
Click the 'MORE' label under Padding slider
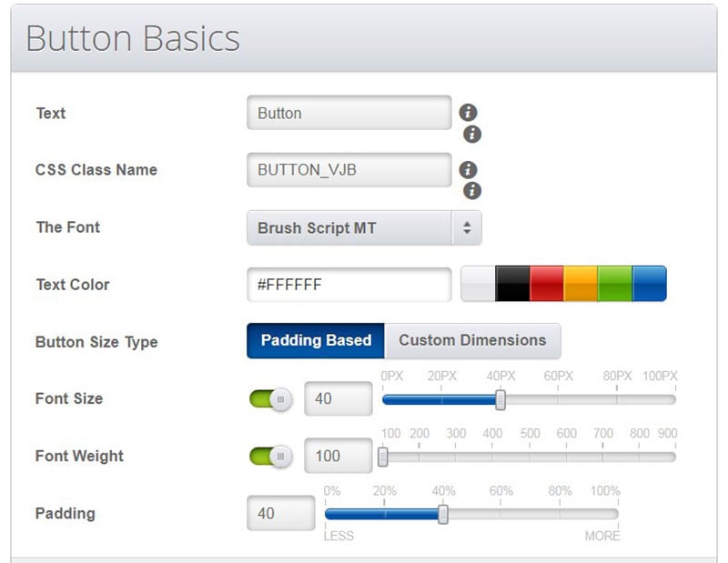click(602, 536)
